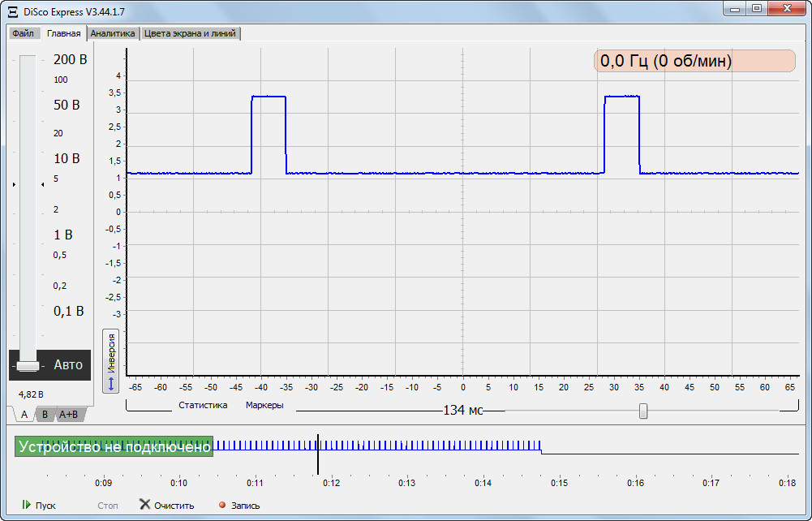Click the DiSco Express app icon in title bar

(x=13, y=11)
